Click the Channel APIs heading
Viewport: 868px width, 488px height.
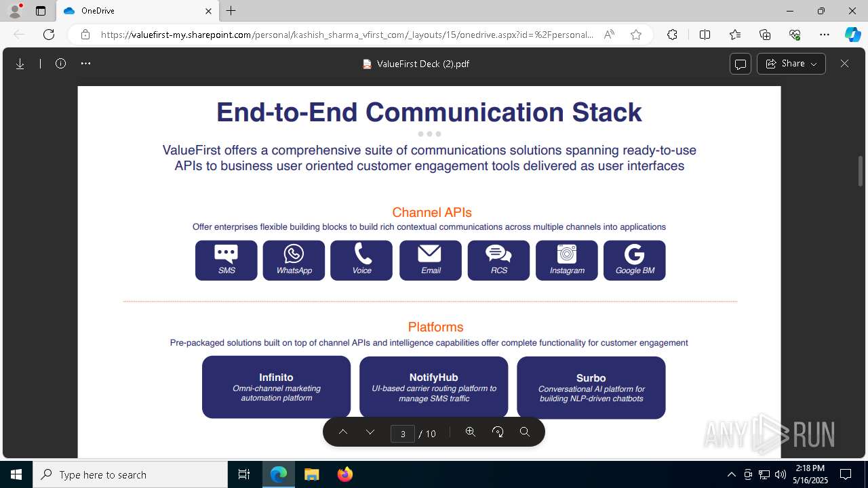click(432, 212)
